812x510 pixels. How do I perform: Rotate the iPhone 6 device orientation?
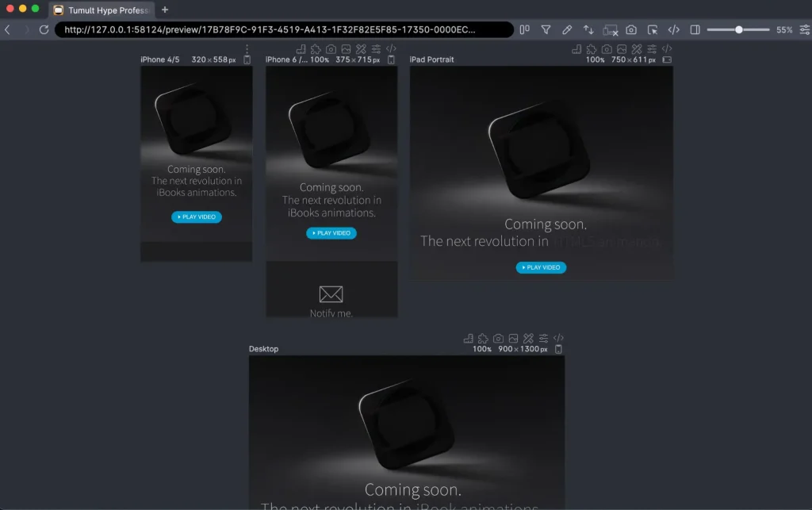(x=301, y=48)
